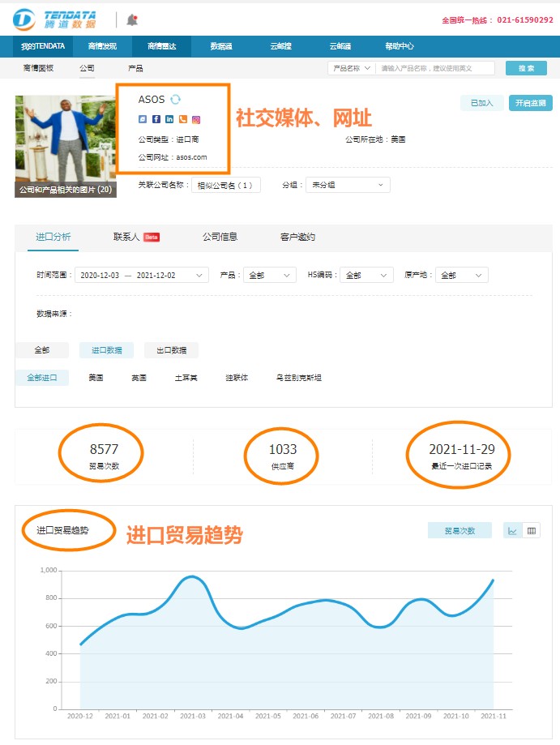Open 数据通 menu
560x745 pixels.
pos(221,46)
